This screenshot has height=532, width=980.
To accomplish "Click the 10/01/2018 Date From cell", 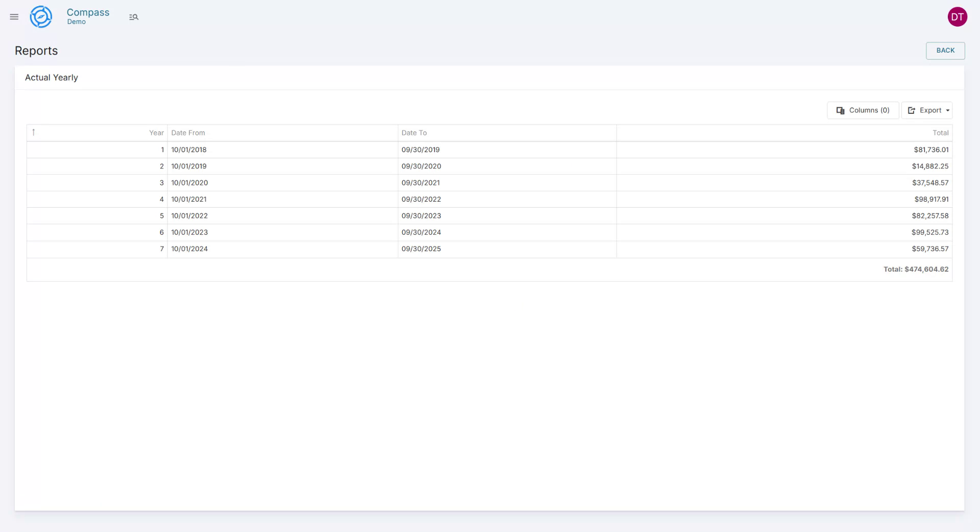I will [x=189, y=150].
